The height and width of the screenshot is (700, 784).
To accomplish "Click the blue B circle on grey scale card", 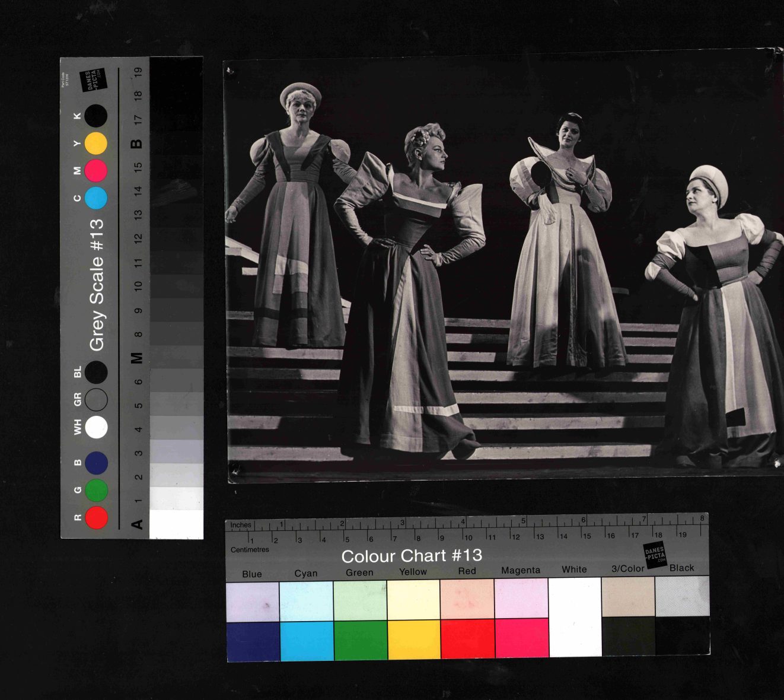I will pos(96,463).
